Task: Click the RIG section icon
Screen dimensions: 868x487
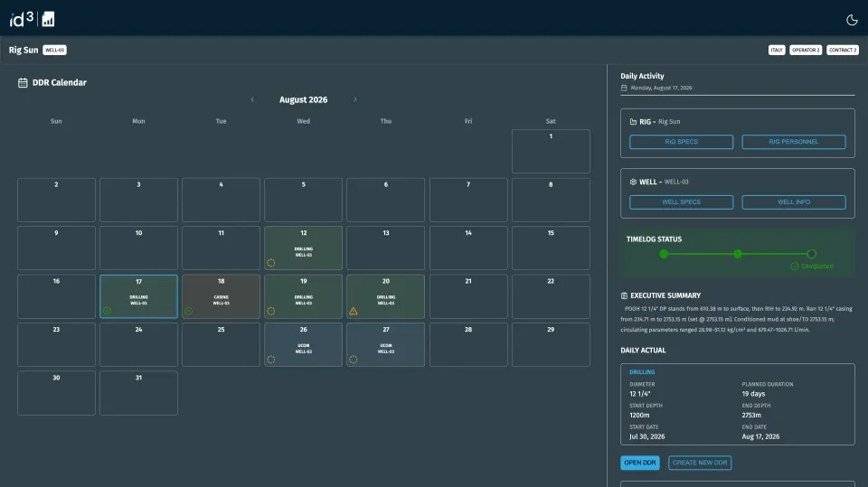Action: pyautogui.click(x=633, y=122)
